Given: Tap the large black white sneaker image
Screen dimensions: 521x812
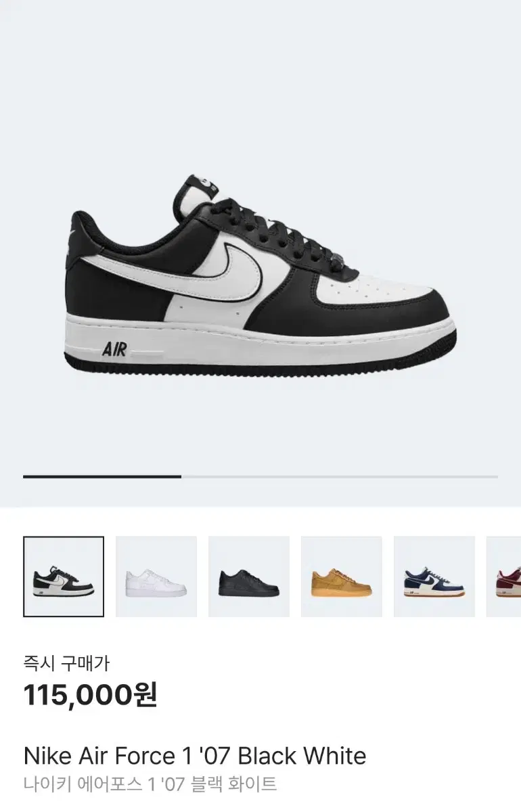Looking at the screenshot, I should click(260, 275).
